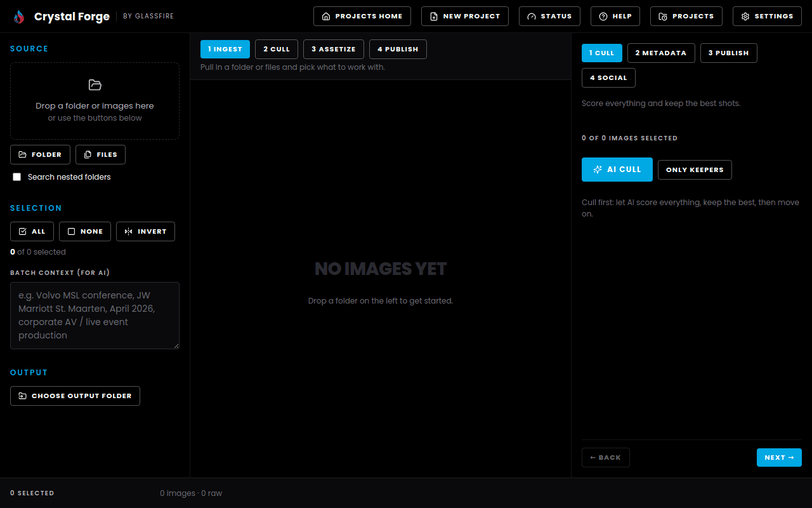
Task: Click in the Batch Context text area
Action: (95, 316)
